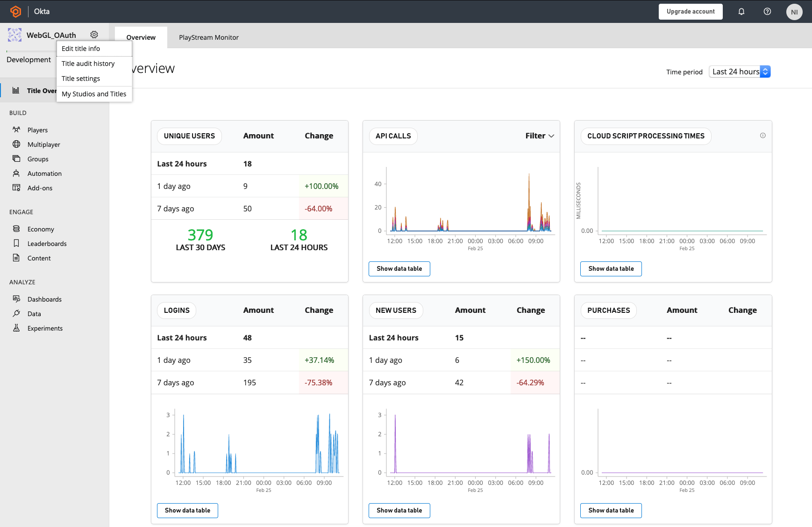This screenshot has height=527, width=812.
Task: Click the Leaderboards bookmark icon
Action: click(x=16, y=244)
